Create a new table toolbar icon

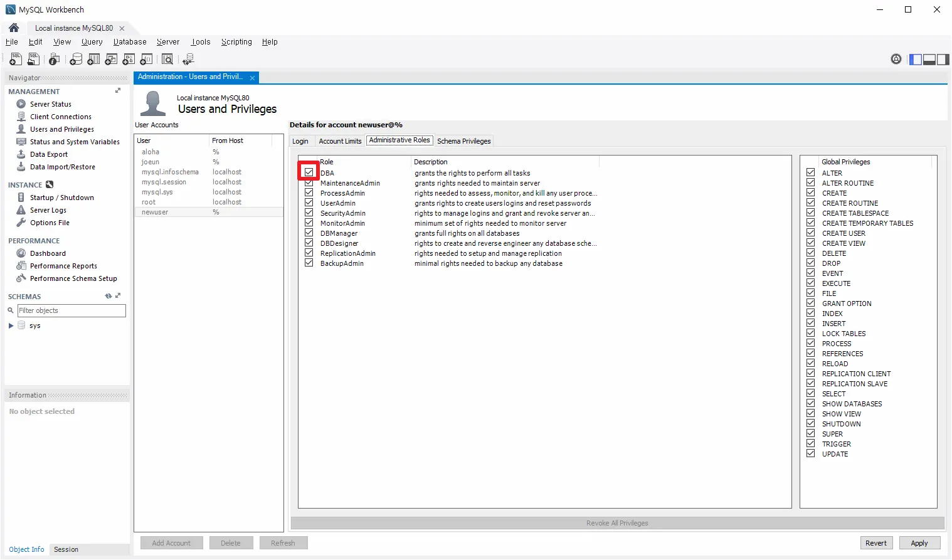[x=93, y=59]
